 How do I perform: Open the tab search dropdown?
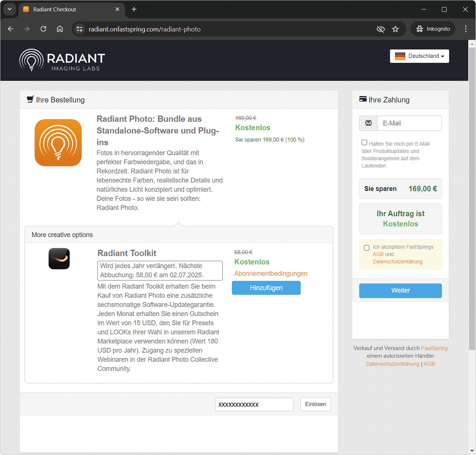pos(10,10)
